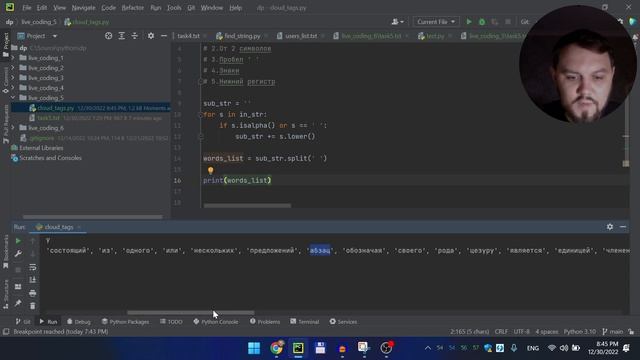640x360 pixels.
Task: Open PyCharm from the taskbar
Action: coord(298,348)
